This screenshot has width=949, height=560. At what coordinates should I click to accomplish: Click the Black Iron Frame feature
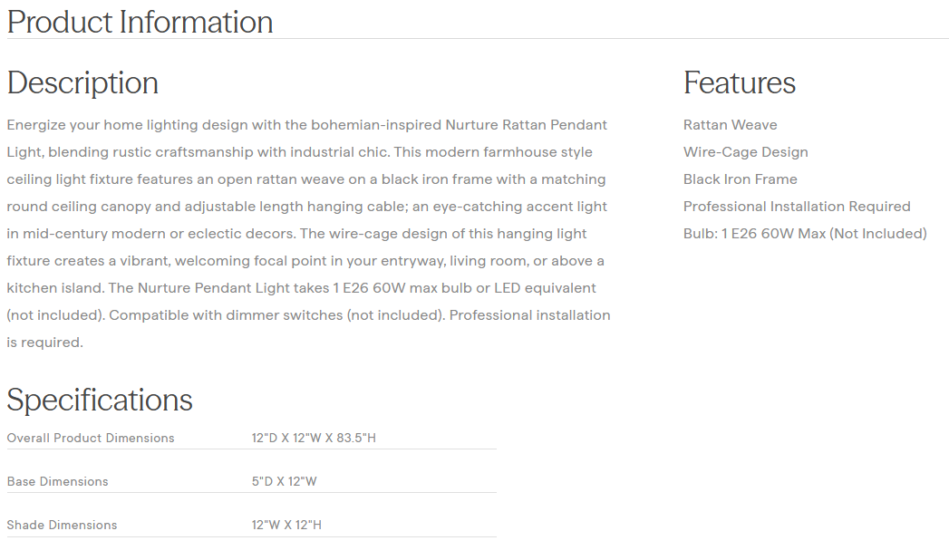point(740,179)
